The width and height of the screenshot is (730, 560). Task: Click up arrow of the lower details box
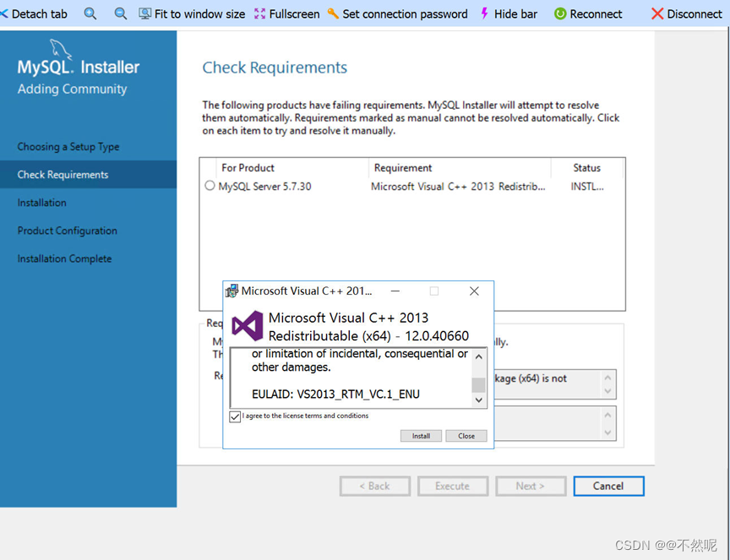tap(607, 415)
